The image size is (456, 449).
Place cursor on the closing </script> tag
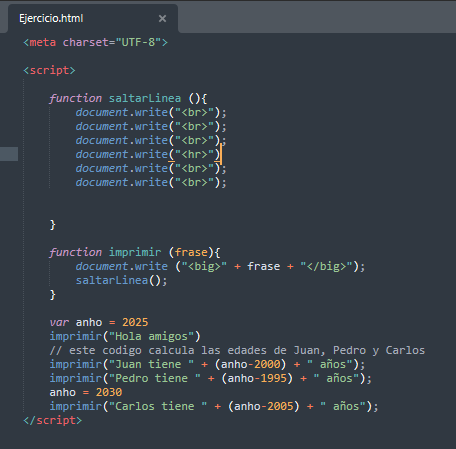(x=53, y=420)
